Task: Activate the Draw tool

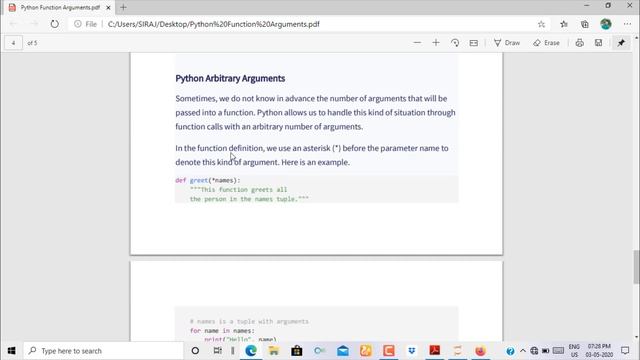Action: (x=507, y=43)
